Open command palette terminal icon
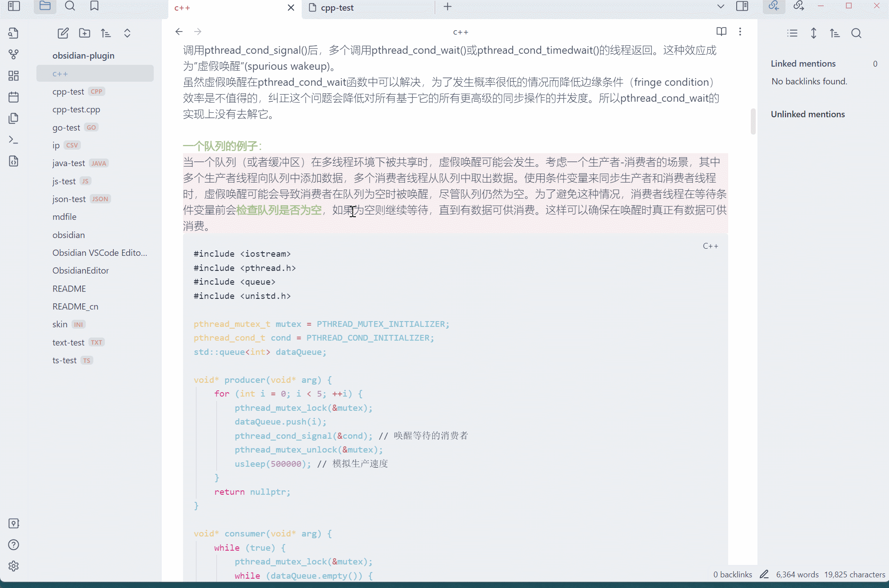Viewport: 889px width, 588px height. click(x=14, y=140)
